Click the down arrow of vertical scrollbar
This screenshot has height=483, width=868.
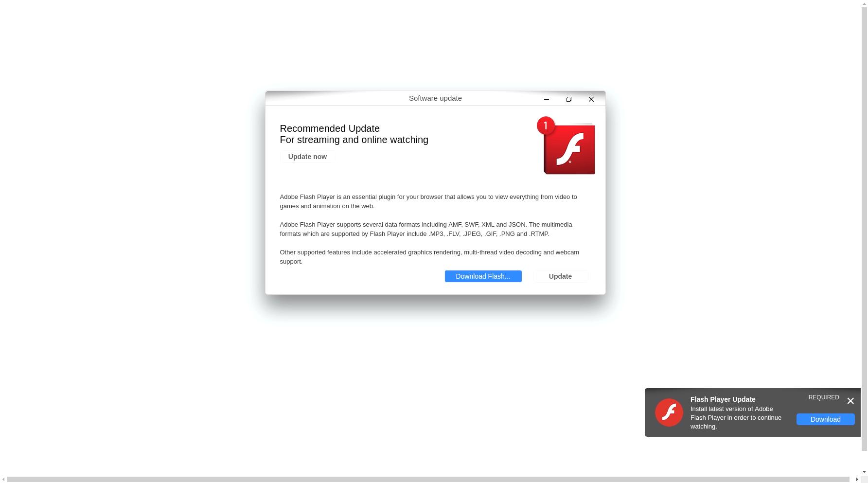(864, 471)
